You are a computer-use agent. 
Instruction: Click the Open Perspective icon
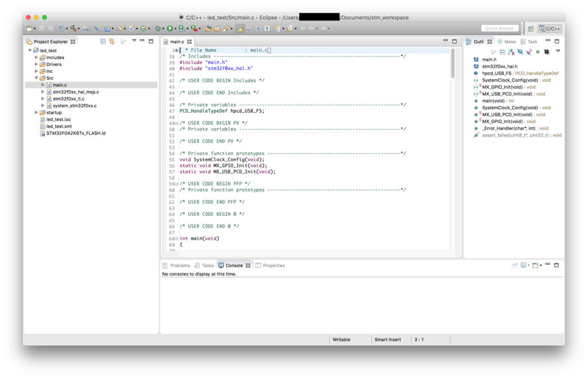[x=531, y=29]
